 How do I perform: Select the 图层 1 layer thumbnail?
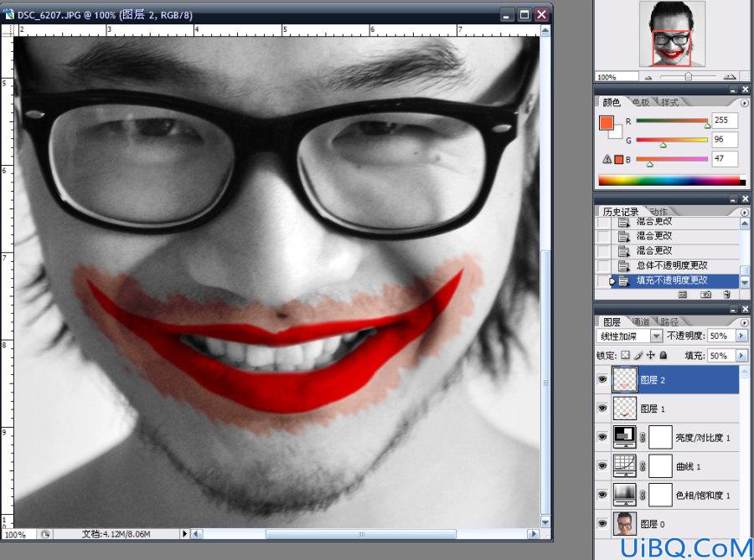click(x=625, y=408)
